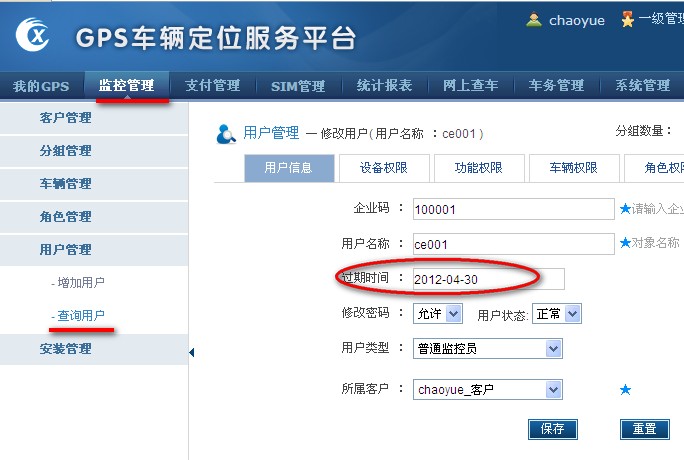
Task: Click the 过期时间 date input field
Action: [x=488, y=278]
